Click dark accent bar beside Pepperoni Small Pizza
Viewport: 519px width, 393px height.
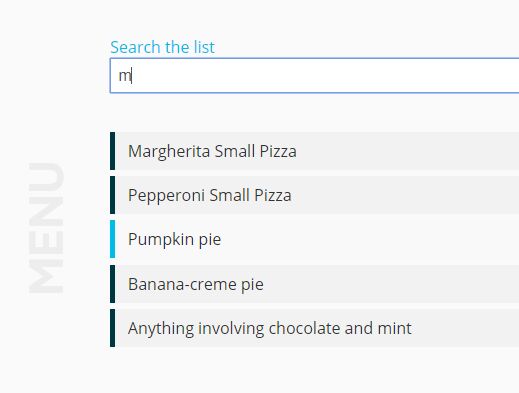113,195
